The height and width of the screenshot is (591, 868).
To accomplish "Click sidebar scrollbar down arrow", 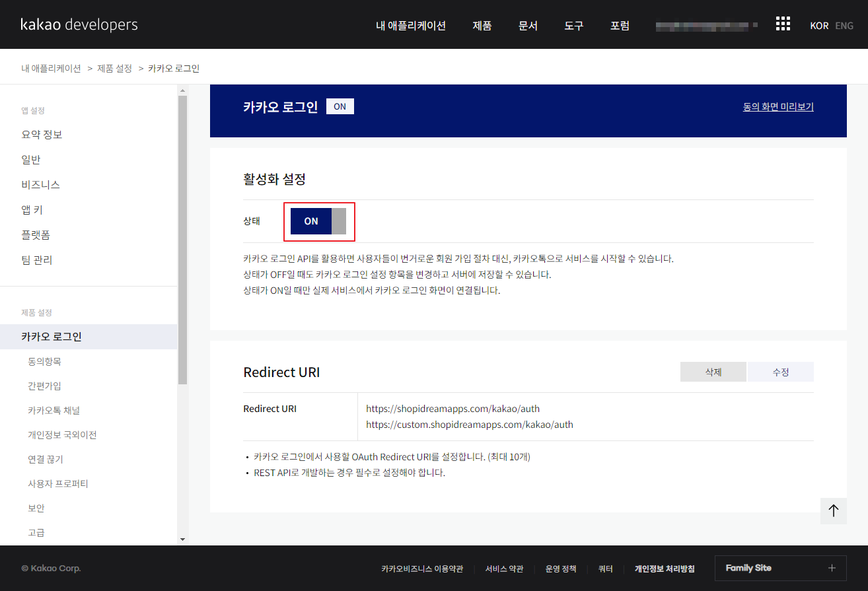I will point(182,539).
